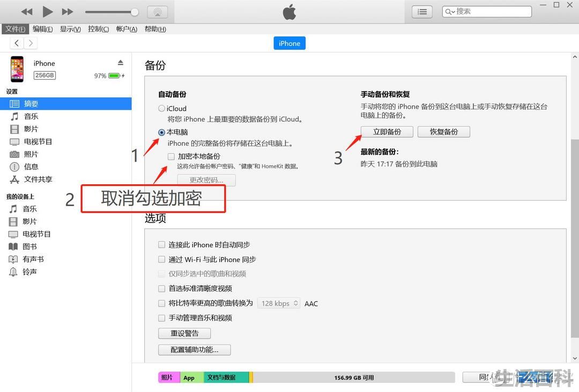Click the 更改密码... button

coord(206,180)
